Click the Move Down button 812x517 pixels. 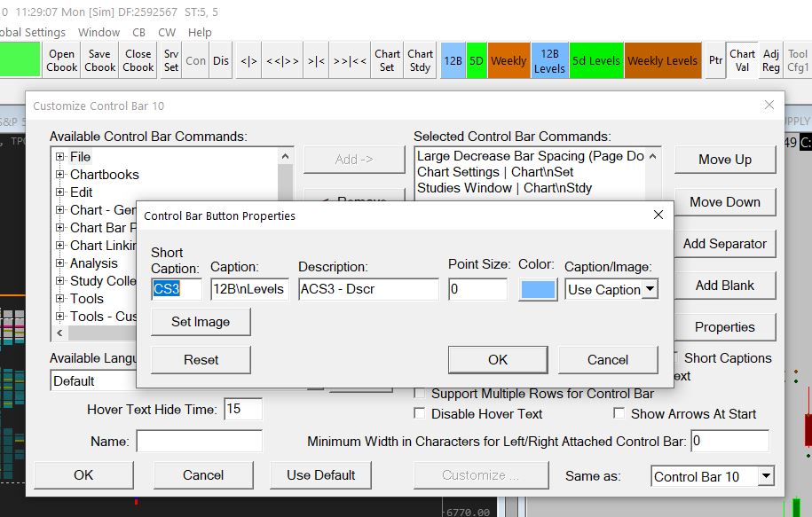(725, 202)
